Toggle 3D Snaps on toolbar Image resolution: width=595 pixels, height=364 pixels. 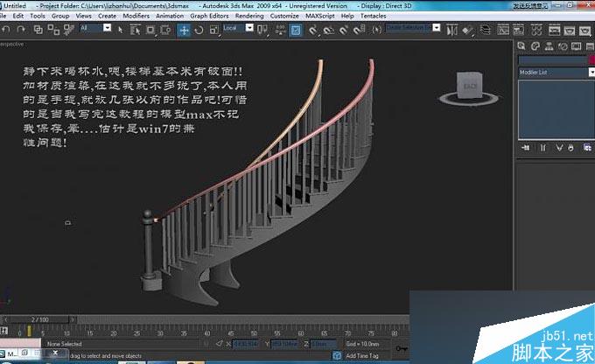tap(312, 30)
